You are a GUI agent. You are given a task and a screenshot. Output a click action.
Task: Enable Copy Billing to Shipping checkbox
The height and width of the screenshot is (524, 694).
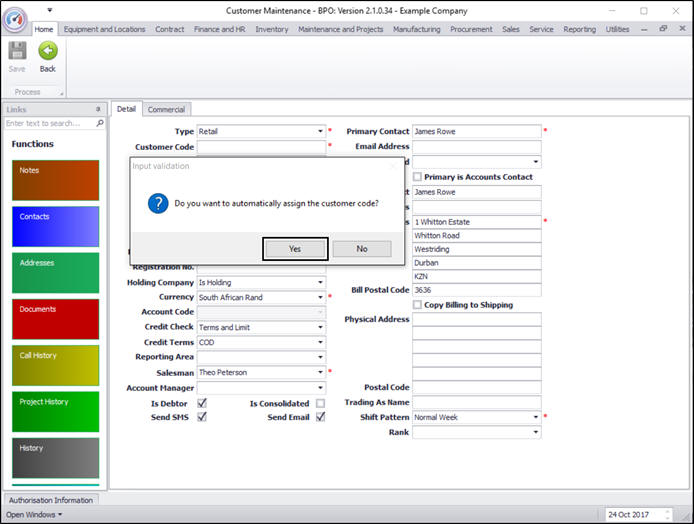click(x=417, y=305)
